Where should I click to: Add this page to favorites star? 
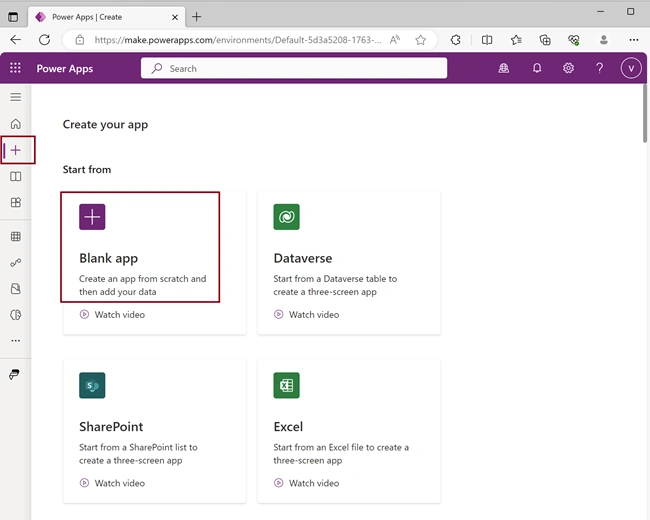pyautogui.click(x=421, y=40)
